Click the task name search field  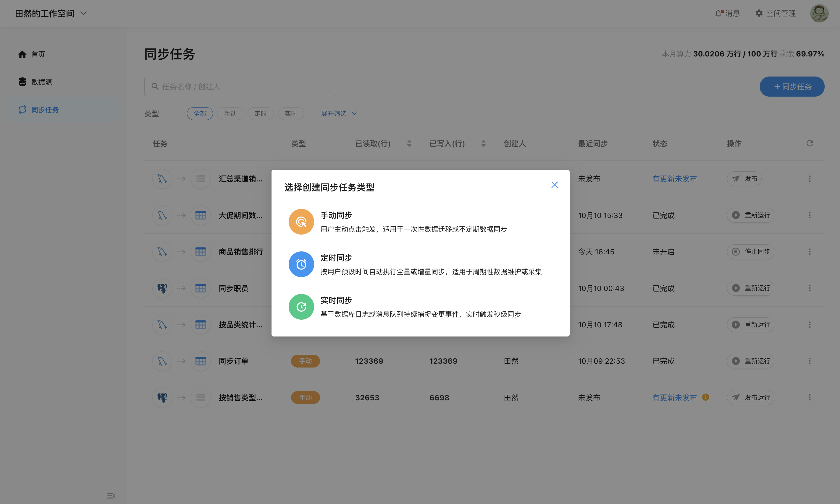tap(240, 87)
